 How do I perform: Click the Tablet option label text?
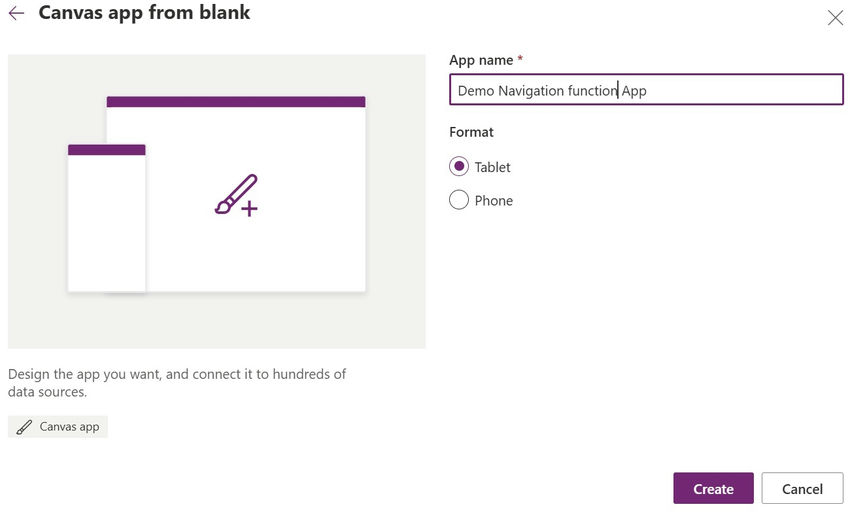click(492, 167)
